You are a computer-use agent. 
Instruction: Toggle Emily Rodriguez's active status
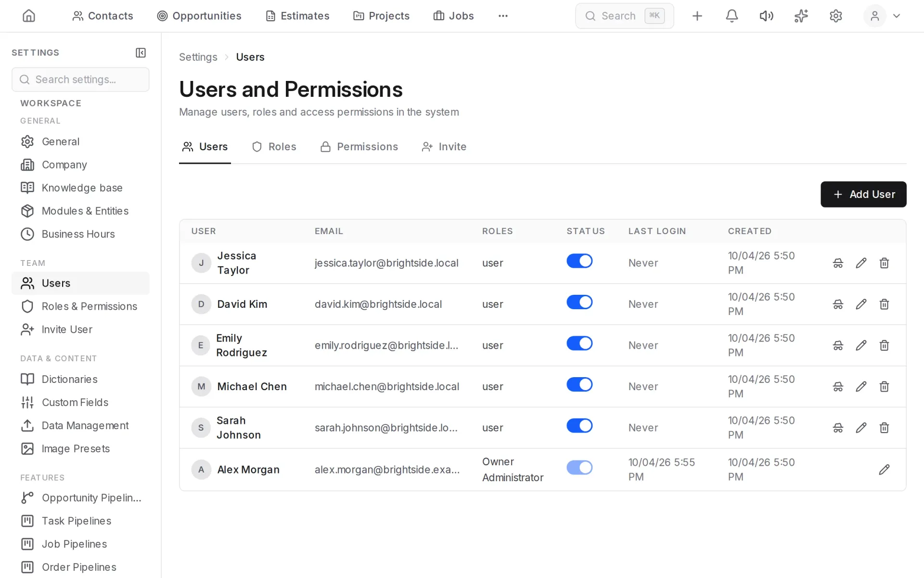[579, 343]
